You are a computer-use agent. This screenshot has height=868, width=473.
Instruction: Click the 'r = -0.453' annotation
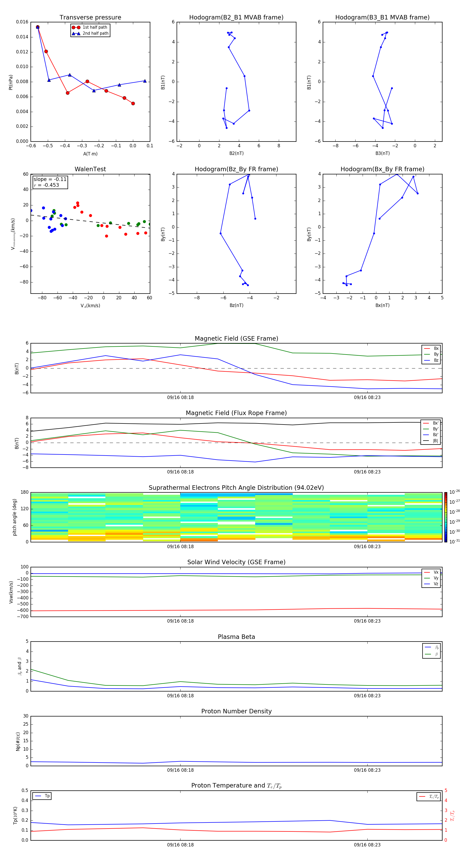(x=47, y=185)
